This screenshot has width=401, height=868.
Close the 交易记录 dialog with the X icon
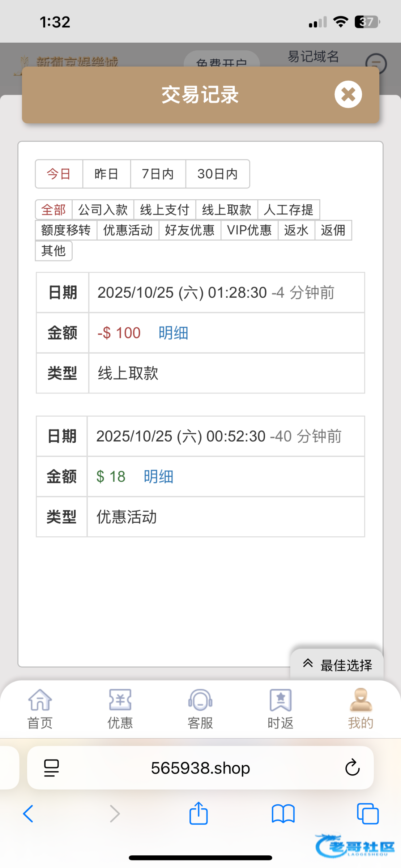348,94
